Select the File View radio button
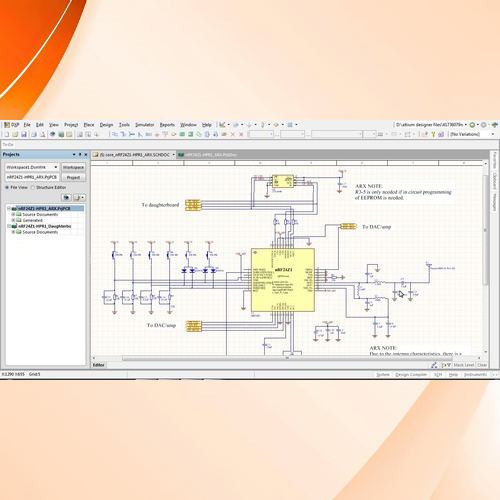The height and width of the screenshot is (500, 500). pos(7,187)
